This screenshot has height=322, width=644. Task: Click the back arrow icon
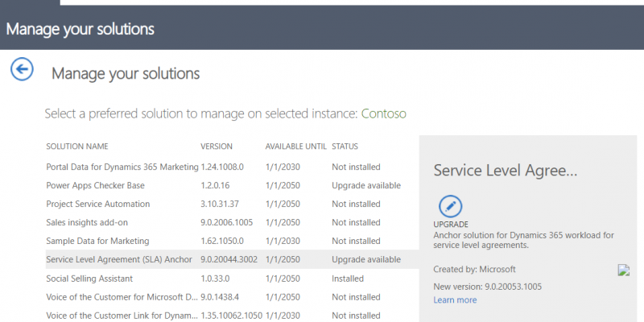pyautogui.click(x=22, y=68)
